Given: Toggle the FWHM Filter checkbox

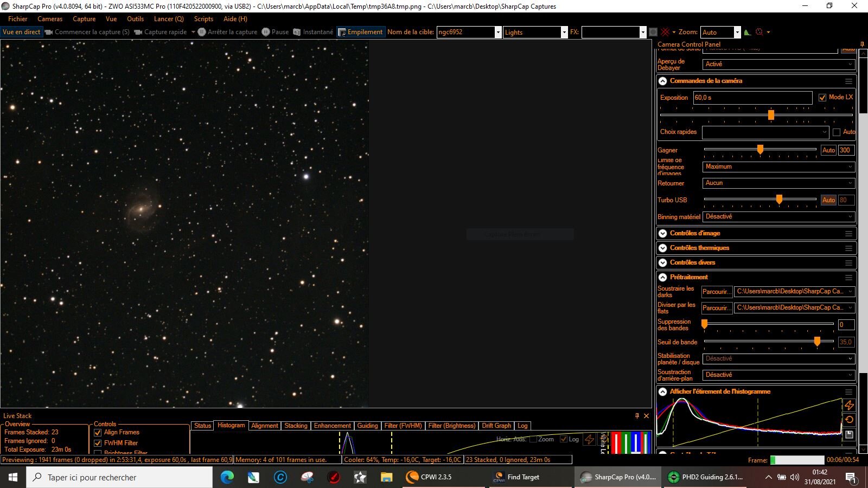Looking at the screenshot, I should coord(98,444).
